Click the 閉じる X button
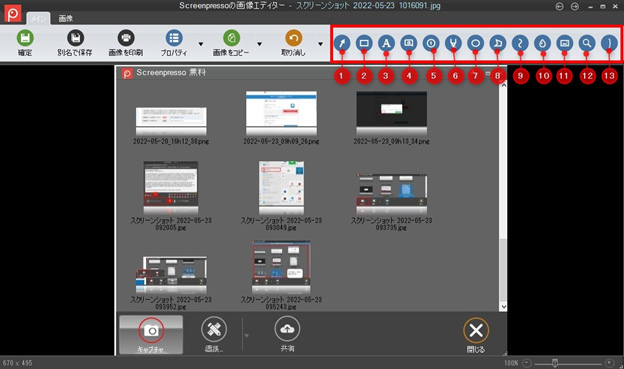624x369 pixels. 476,335
